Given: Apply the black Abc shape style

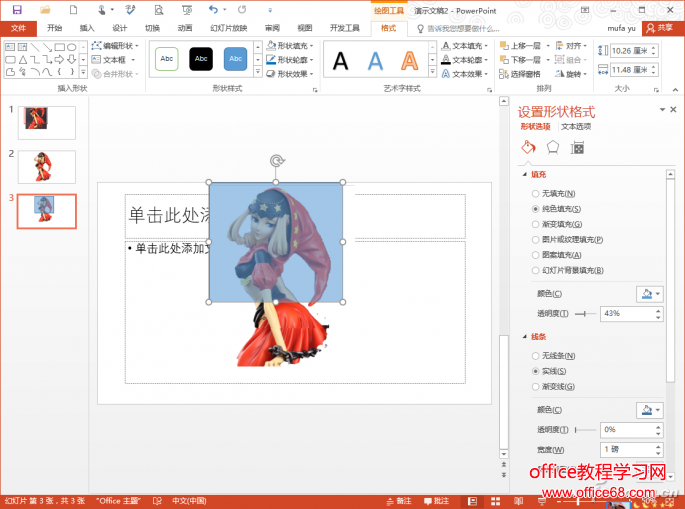Looking at the screenshot, I should (x=201, y=60).
